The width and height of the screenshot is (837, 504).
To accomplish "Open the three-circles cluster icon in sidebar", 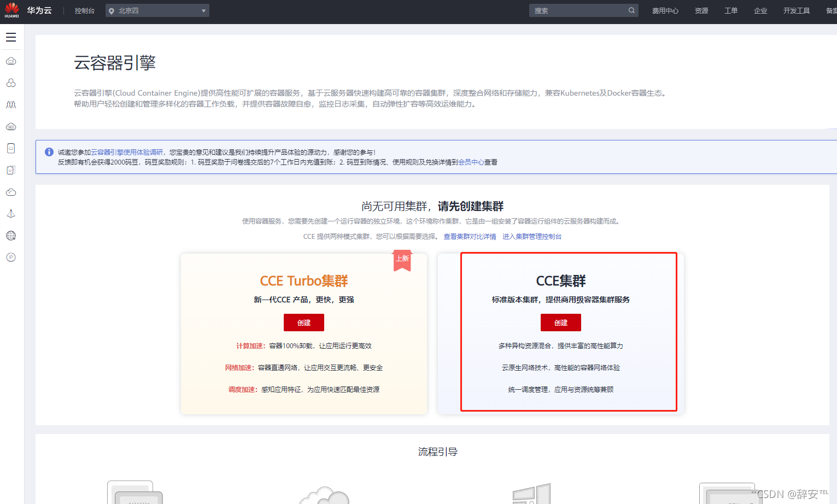I will pos(11,83).
